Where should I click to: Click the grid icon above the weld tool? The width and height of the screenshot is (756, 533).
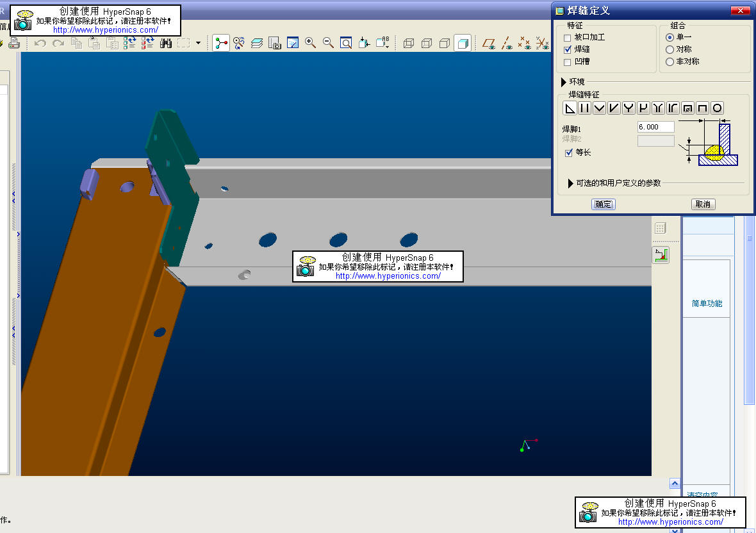(661, 228)
